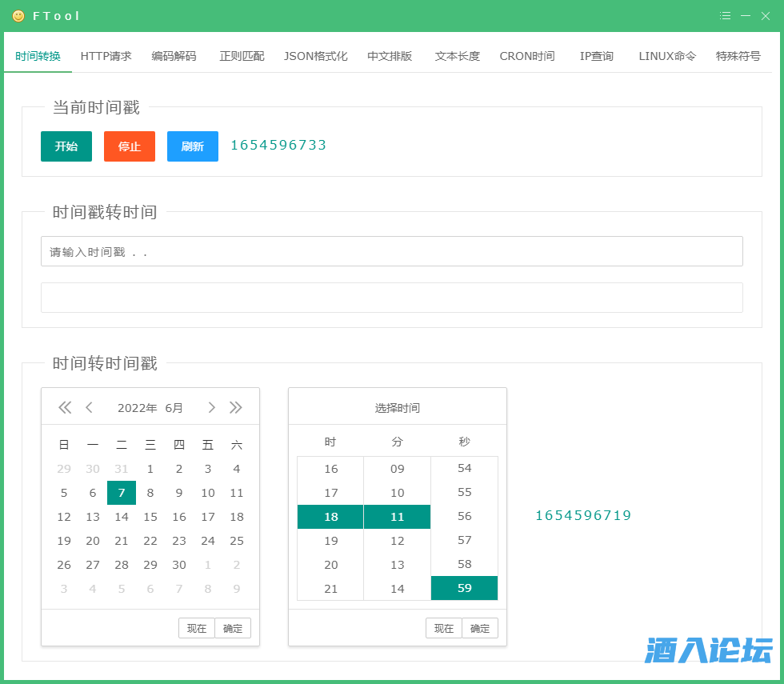Open the JSON格式化 tab
Screen dimensions: 784x684
pos(315,56)
